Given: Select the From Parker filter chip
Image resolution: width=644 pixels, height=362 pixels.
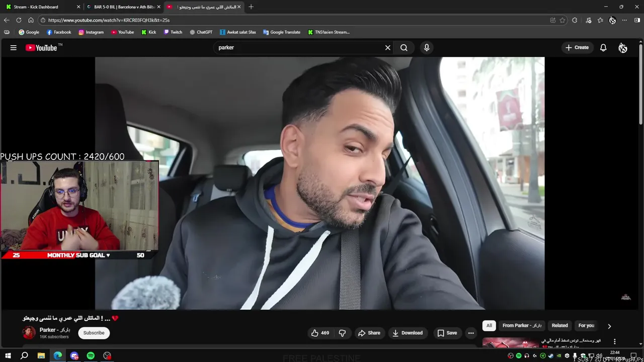Looking at the screenshot, I should point(522,325).
